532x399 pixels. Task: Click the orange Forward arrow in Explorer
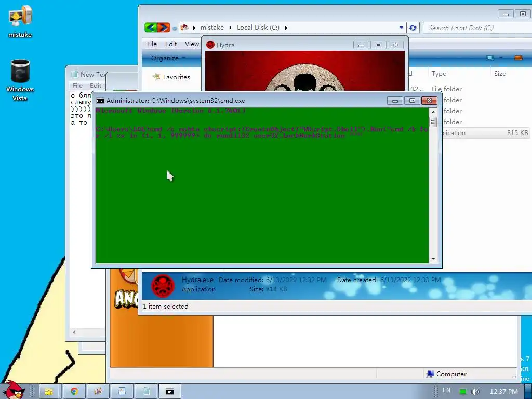163,28
